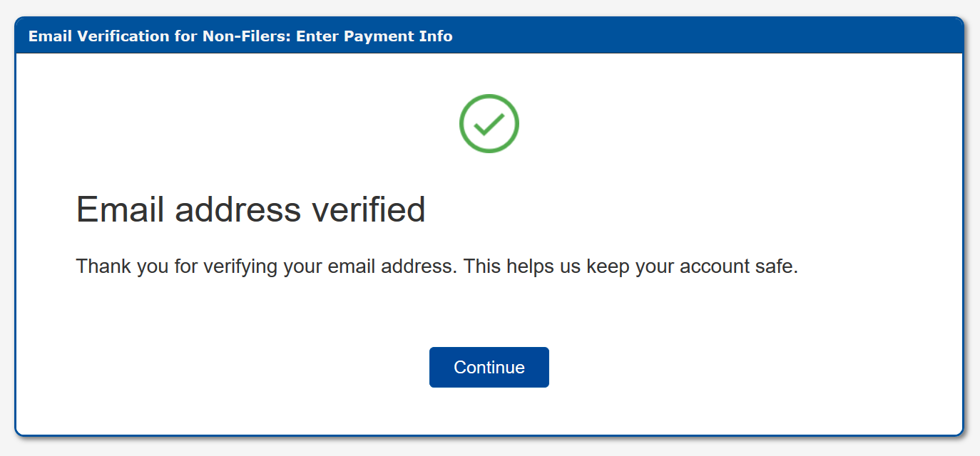
Task: Select the "Email address verified" heading
Action: pyautogui.click(x=250, y=209)
